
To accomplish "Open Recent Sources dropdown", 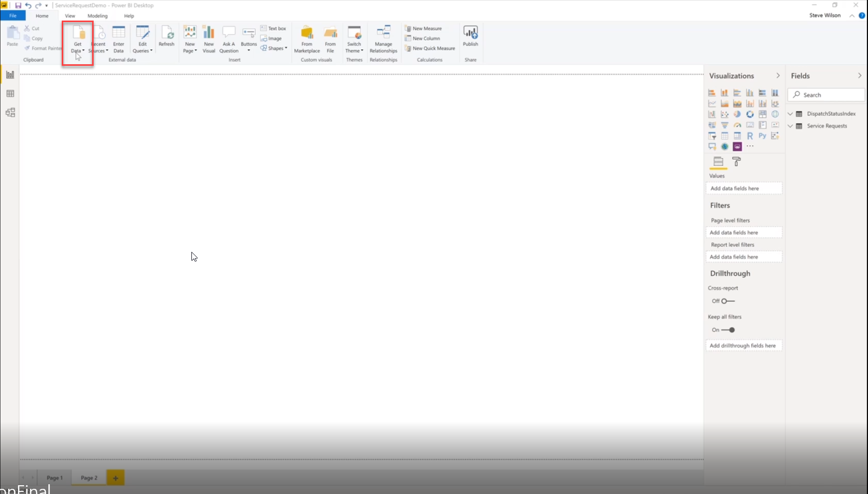I will pyautogui.click(x=98, y=40).
